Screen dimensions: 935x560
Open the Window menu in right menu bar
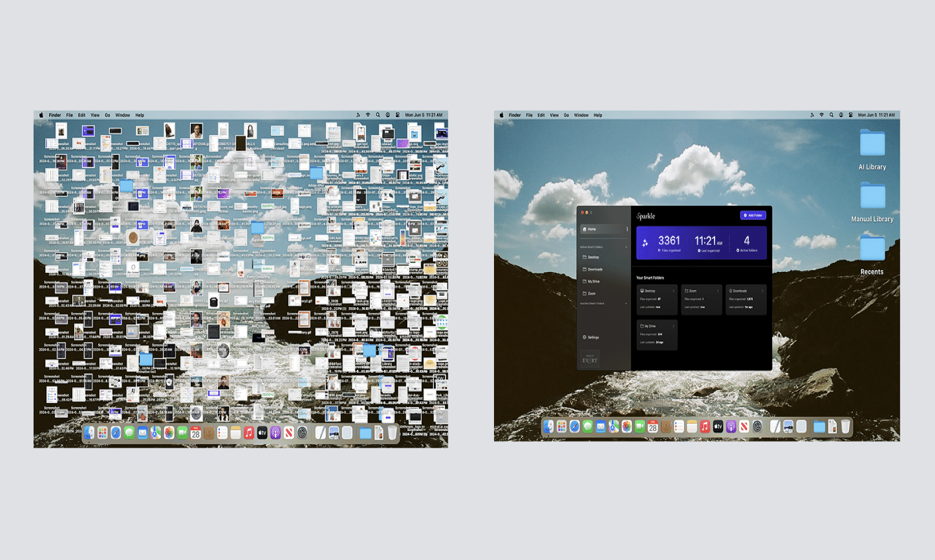point(581,115)
